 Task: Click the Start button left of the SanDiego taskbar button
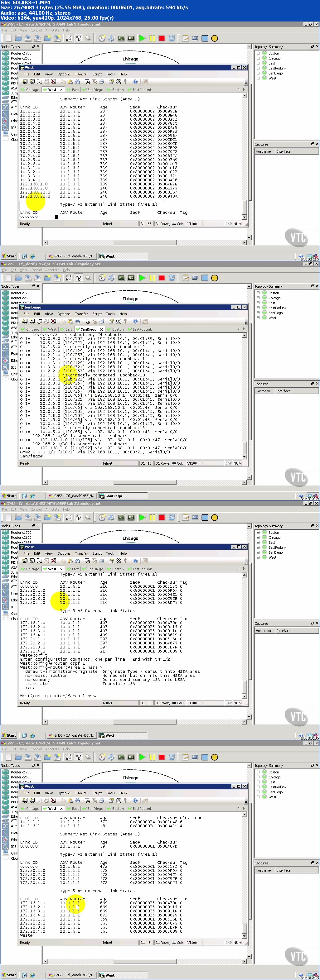[9, 496]
